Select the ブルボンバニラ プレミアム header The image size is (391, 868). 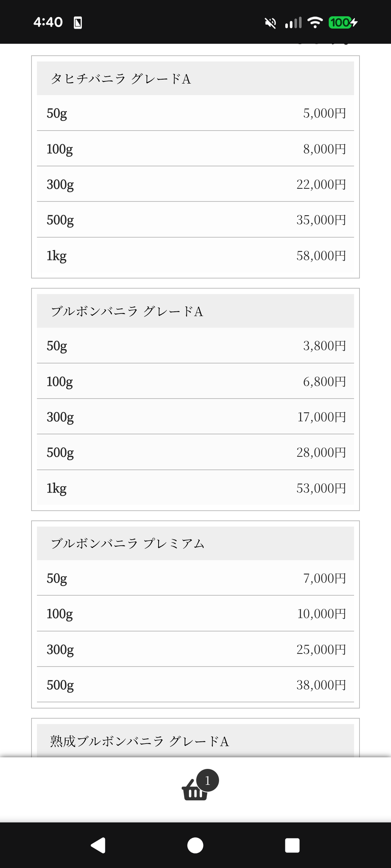195,544
